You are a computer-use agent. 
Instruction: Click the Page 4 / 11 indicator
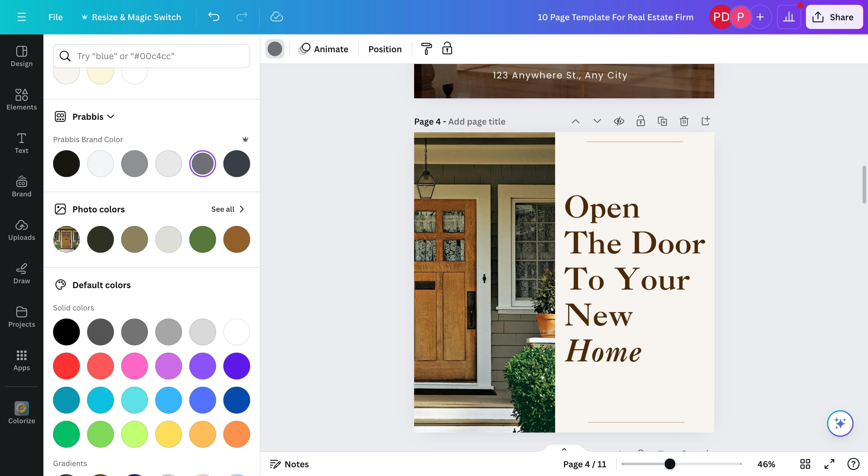585,464
